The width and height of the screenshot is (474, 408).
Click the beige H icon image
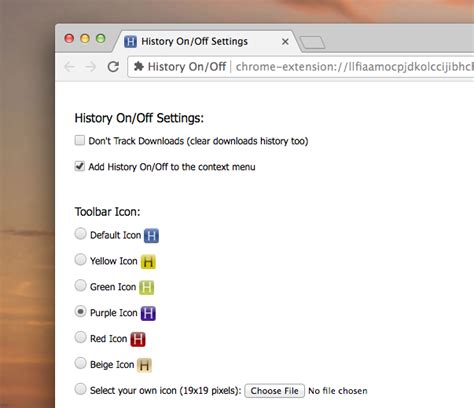pos(144,365)
